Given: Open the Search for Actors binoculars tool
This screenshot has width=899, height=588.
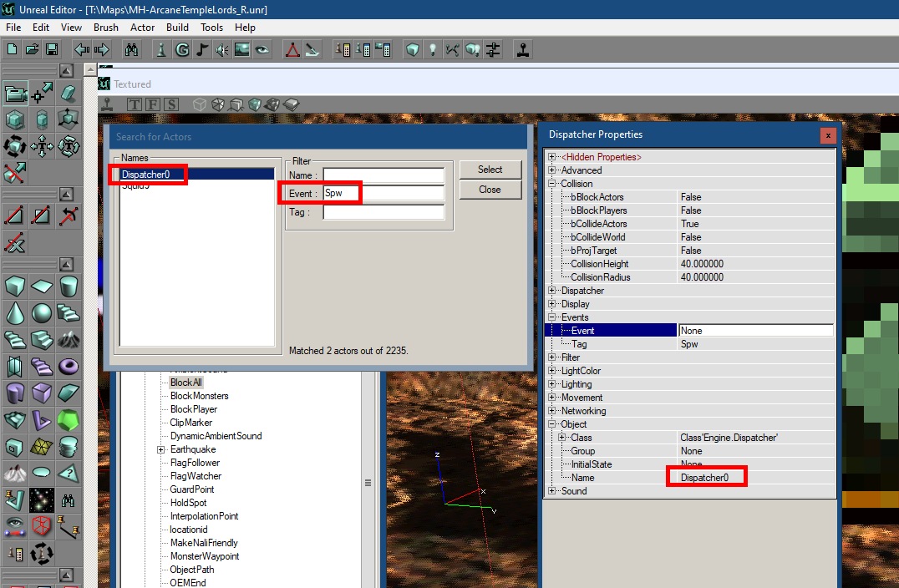Looking at the screenshot, I should coord(131,49).
